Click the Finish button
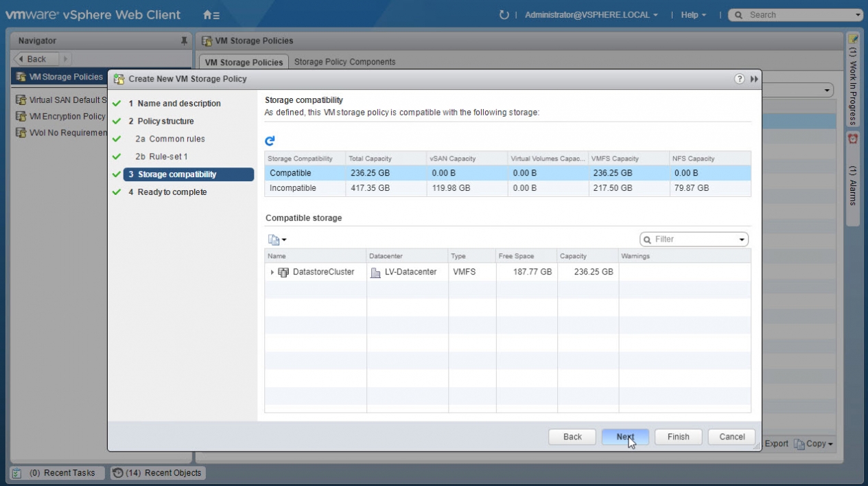The width and height of the screenshot is (868, 486). click(x=678, y=437)
